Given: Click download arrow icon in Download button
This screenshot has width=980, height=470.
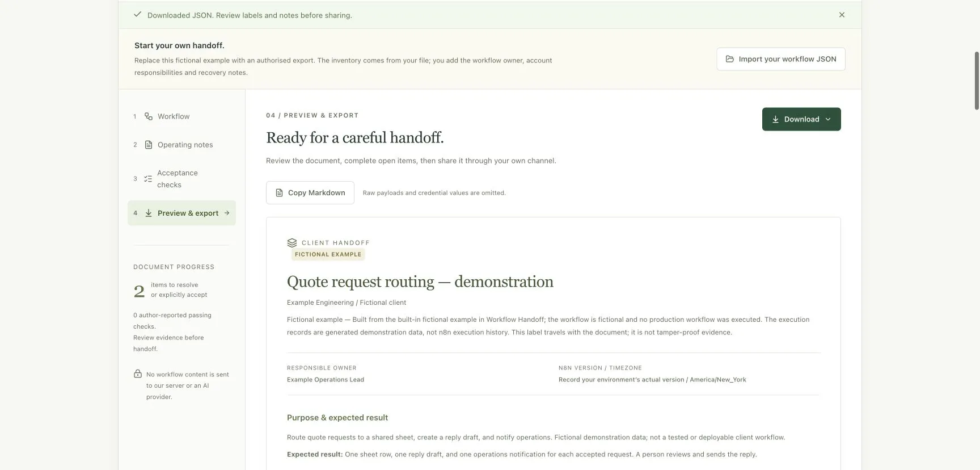Looking at the screenshot, I should click(x=775, y=119).
